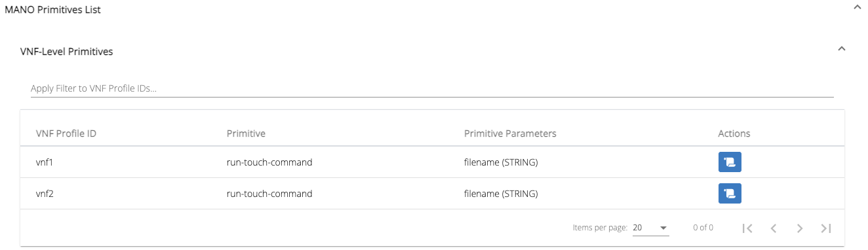Go to the next page arrow

(x=800, y=228)
